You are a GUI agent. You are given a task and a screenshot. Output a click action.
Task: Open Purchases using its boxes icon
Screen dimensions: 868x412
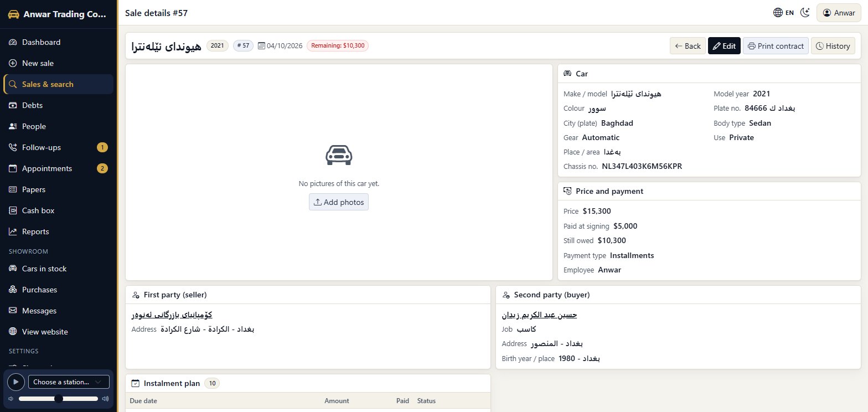point(13,290)
